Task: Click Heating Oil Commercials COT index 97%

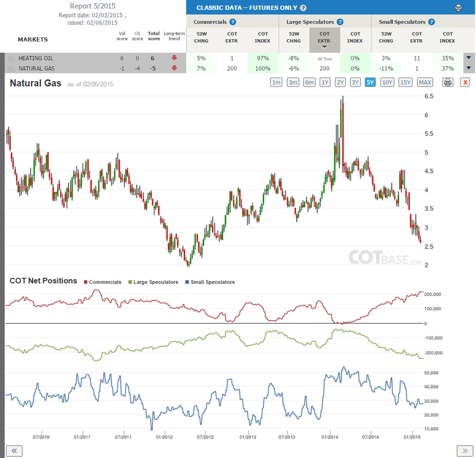Action: click(x=263, y=58)
